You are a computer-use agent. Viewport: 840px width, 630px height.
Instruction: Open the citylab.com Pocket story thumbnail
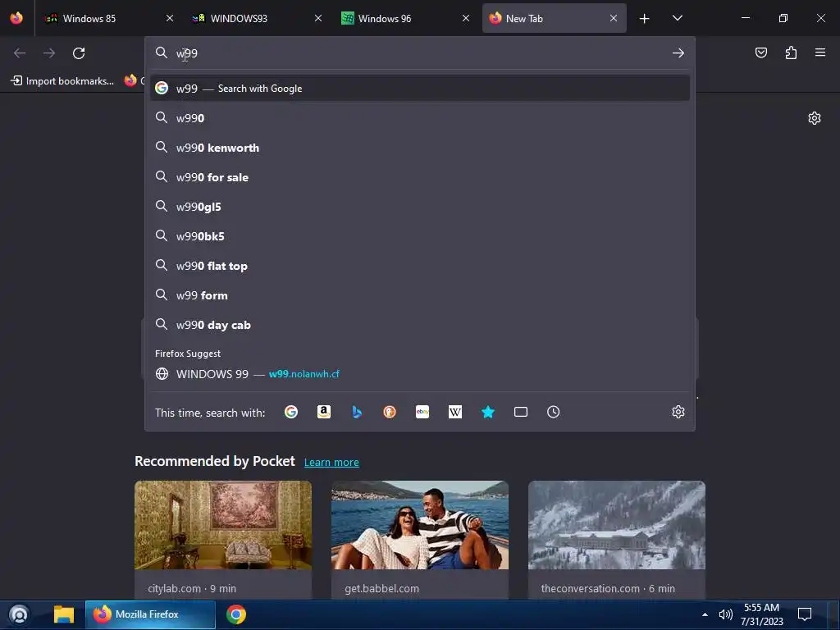coord(223,525)
